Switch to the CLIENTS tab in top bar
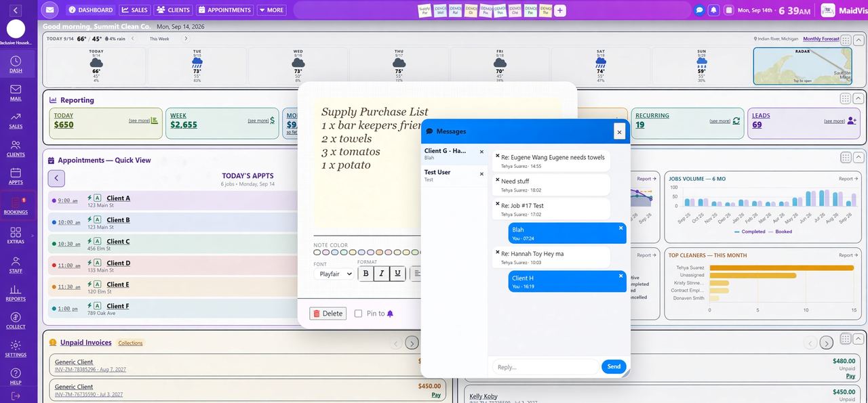The width and height of the screenshot is (868, 403). click(174, 10)
